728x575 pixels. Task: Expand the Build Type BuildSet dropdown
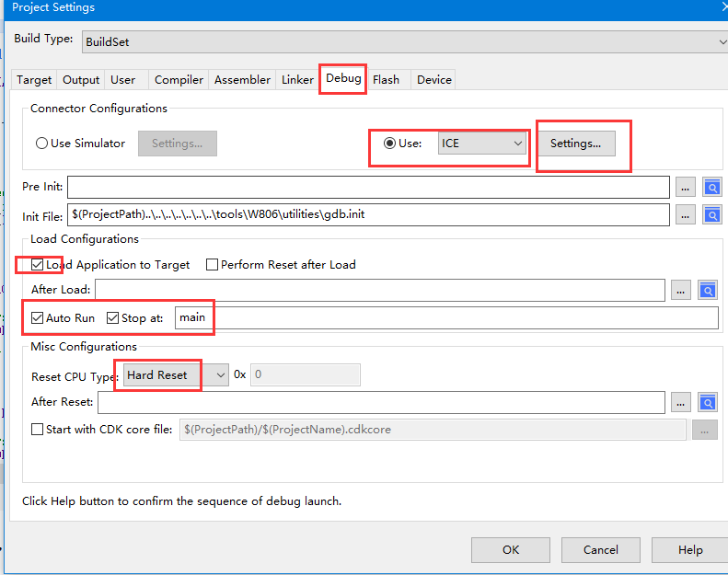405,41
